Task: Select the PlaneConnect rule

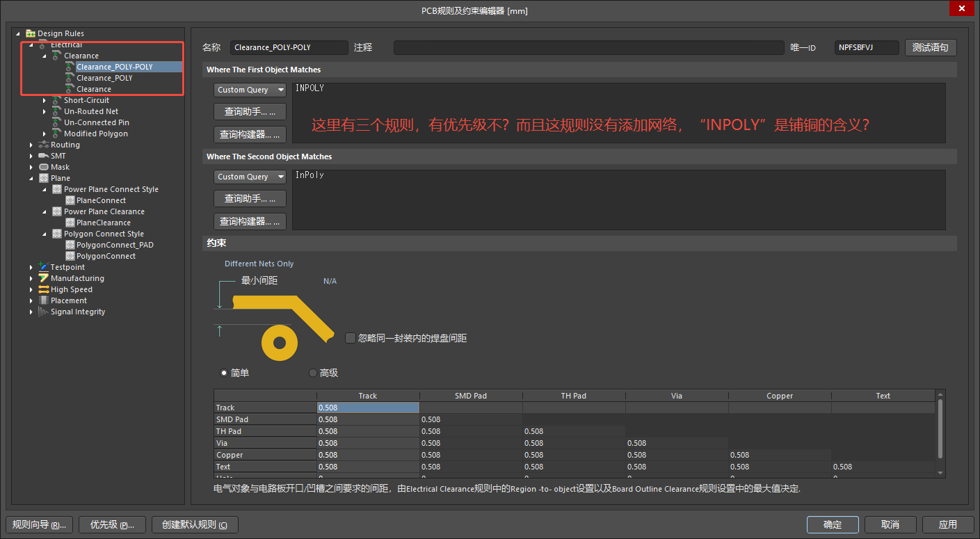Action: 102,200
